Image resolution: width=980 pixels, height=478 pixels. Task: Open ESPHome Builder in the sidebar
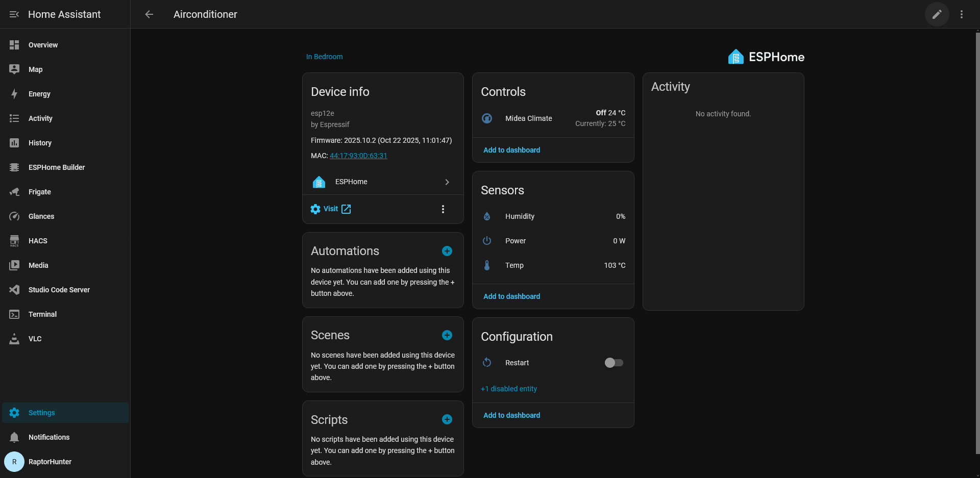(56, 167)
